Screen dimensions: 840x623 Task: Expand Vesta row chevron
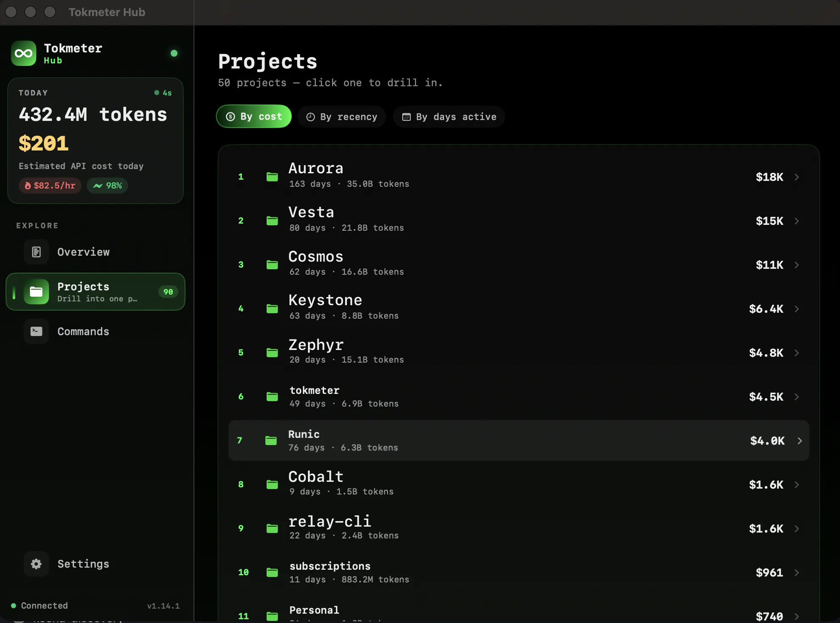coord(796,221)
